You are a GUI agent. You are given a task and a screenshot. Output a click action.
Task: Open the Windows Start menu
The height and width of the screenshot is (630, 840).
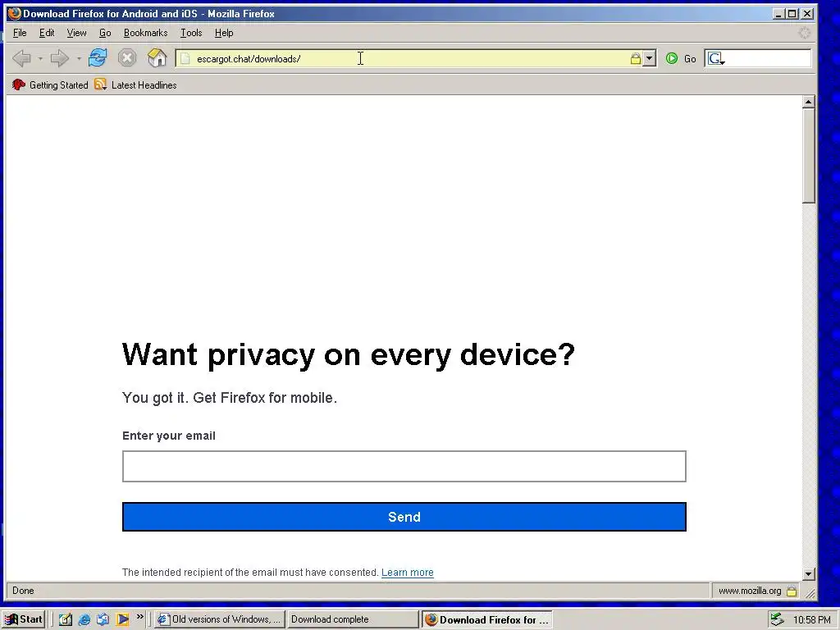click(x=23, y=619)
